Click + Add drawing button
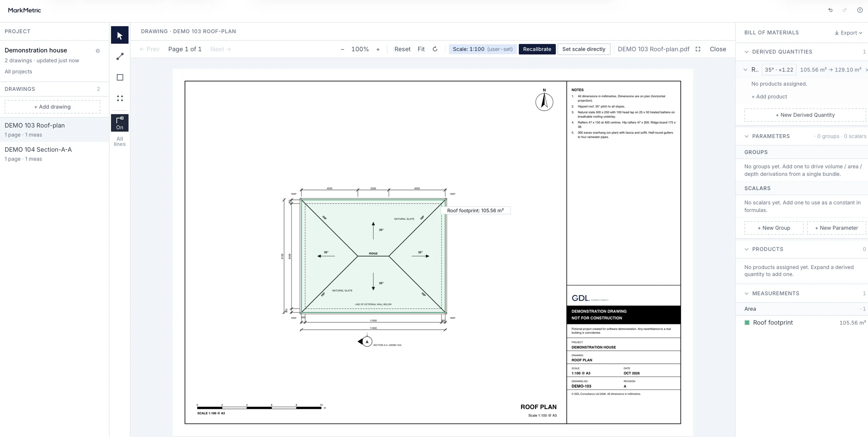 coord(53,107)
